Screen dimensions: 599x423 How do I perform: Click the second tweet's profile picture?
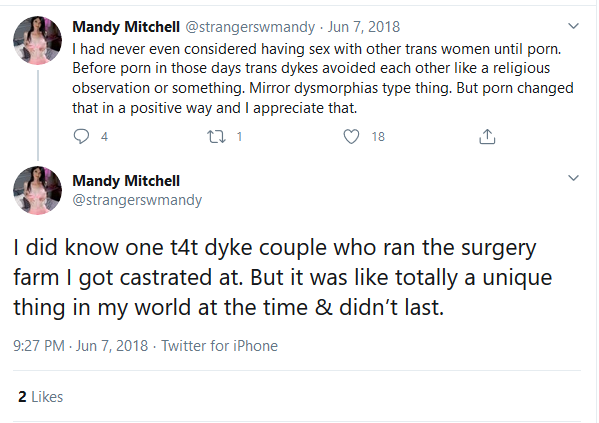point(37,190)
